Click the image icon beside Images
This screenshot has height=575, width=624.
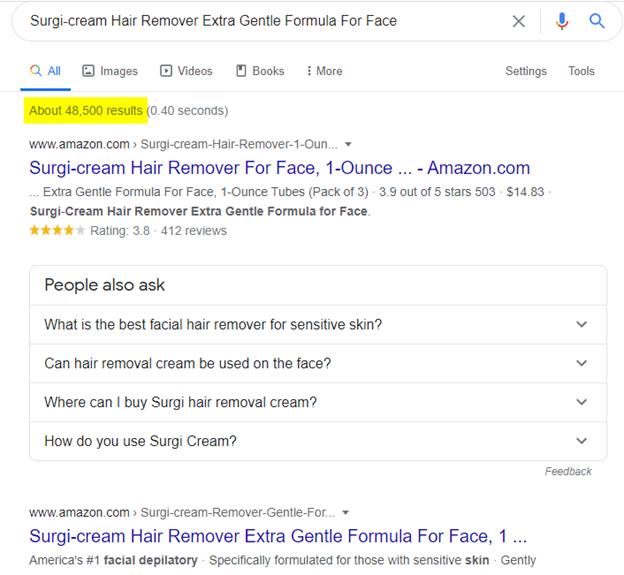88,71
